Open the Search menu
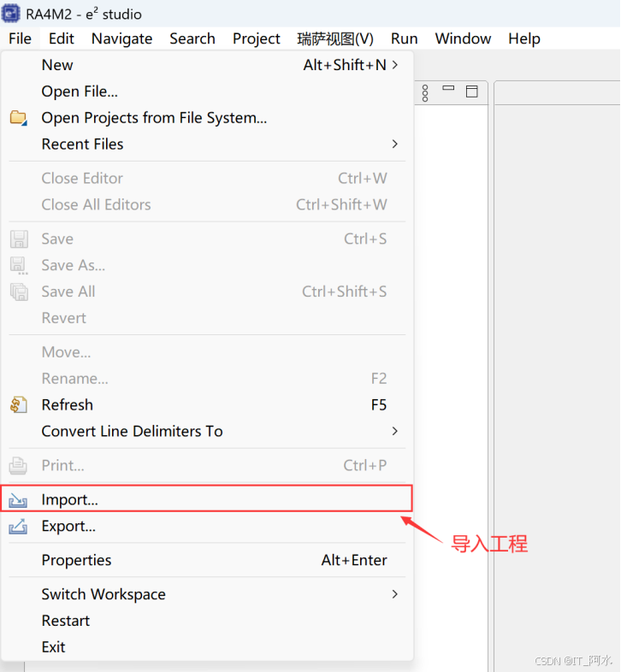 [x=192, y=38]
